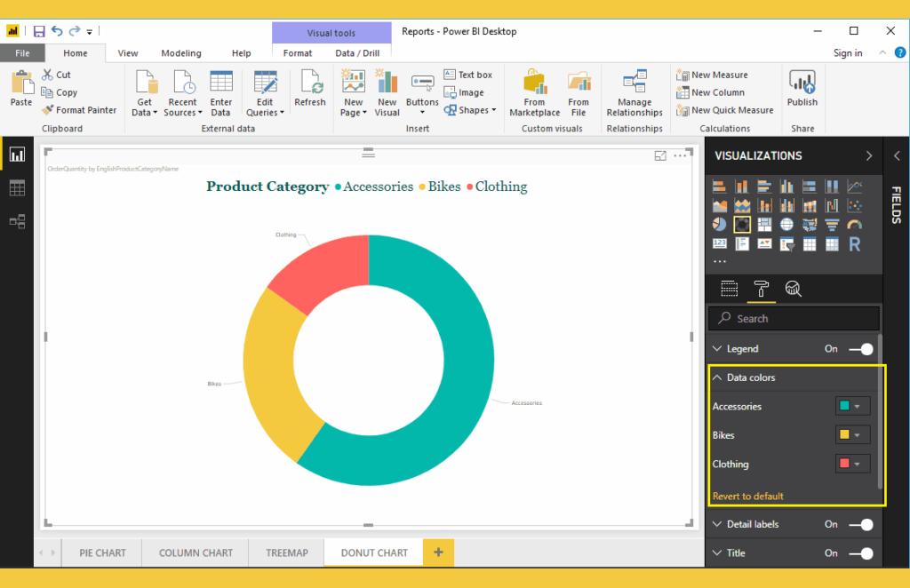Switch to Data view in sidebar

pos(17,188)
